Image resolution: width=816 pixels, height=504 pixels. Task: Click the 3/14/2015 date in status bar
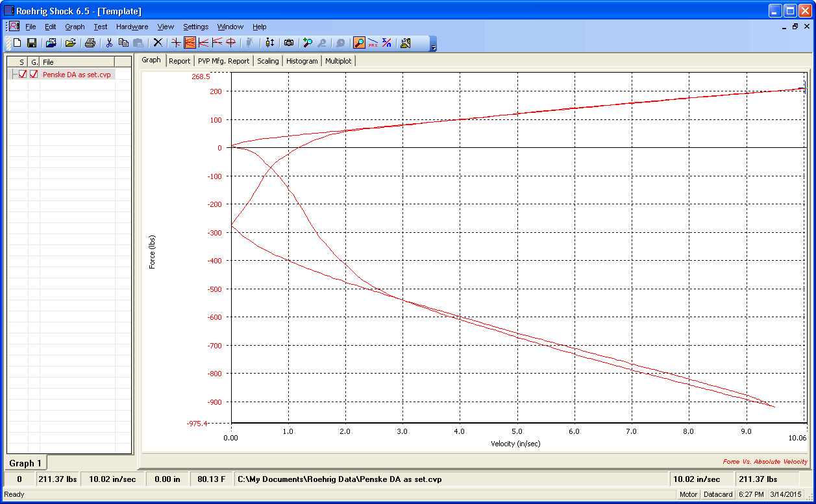(x=785, y=494)
